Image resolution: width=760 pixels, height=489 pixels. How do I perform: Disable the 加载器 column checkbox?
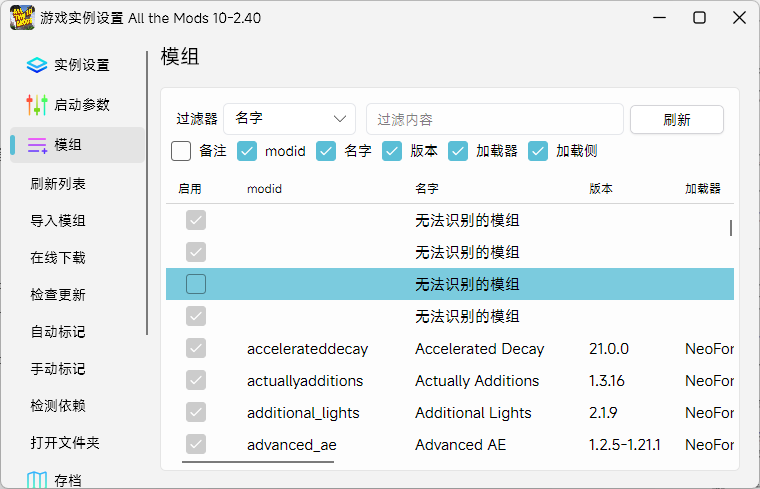(458, 151)
